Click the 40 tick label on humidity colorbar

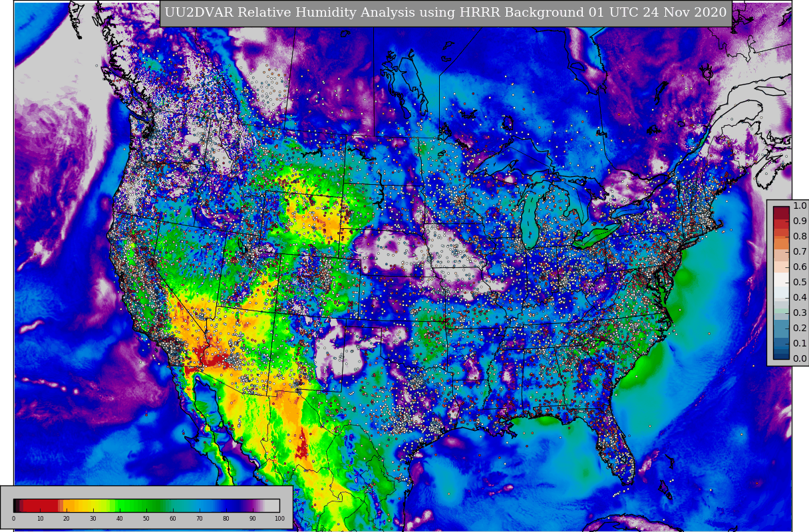120,519
